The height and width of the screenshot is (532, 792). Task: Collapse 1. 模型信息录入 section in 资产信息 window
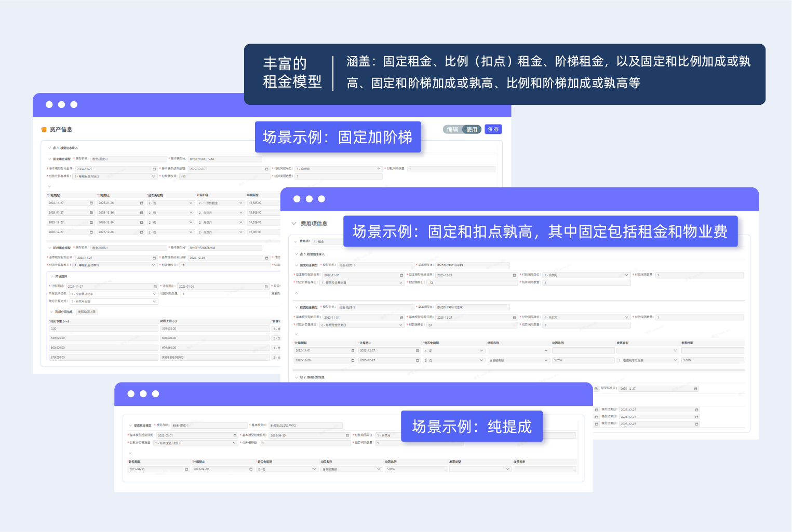tap(50, 148)
